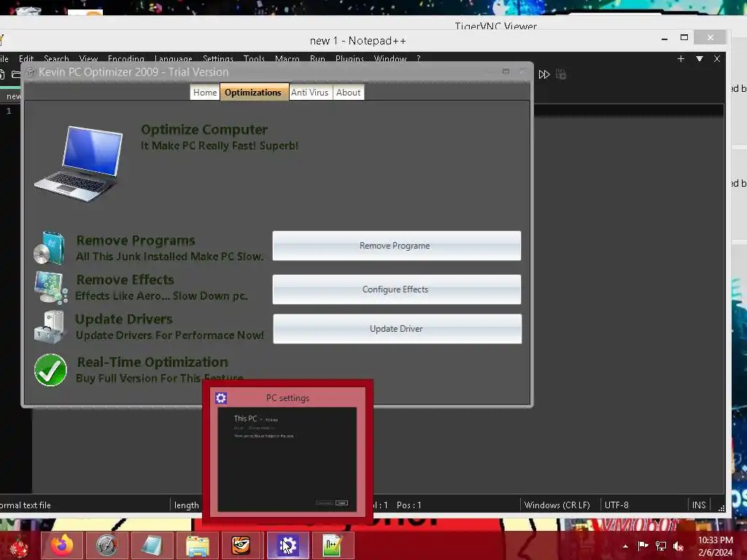Viewport: 747px width, 560px height.
Task: Click the PC settings gear taskbar icon
Action: click(287, 545)
